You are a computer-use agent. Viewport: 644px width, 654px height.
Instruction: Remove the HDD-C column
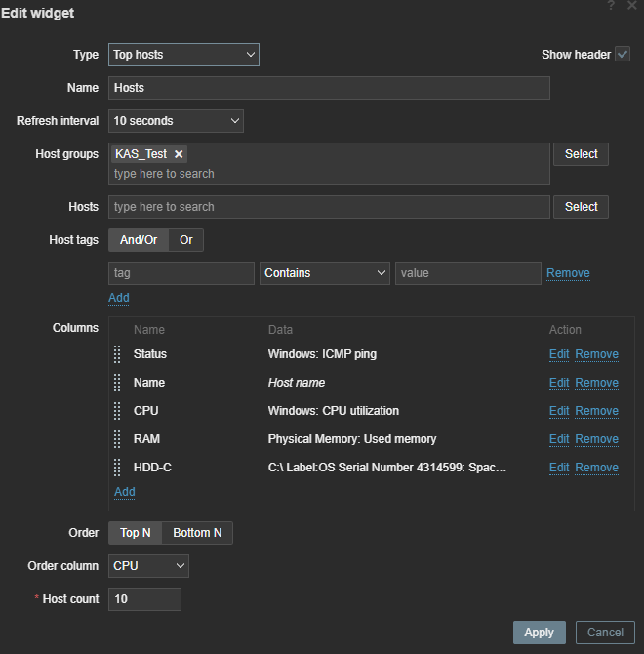click(596, 468)
